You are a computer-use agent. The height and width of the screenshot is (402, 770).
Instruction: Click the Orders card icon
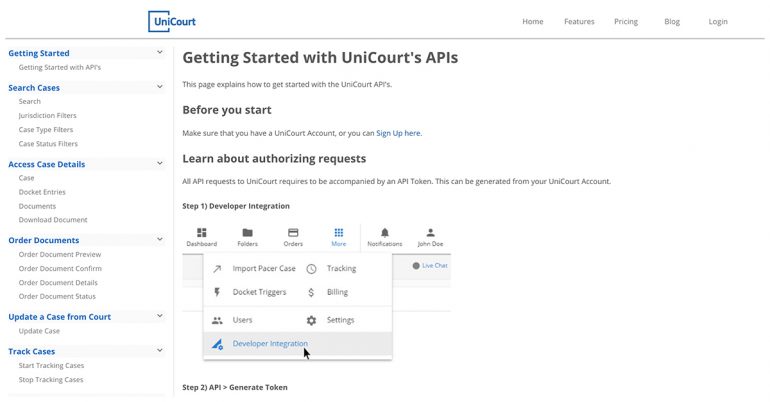pyautogui.click(x=293, y=233)
